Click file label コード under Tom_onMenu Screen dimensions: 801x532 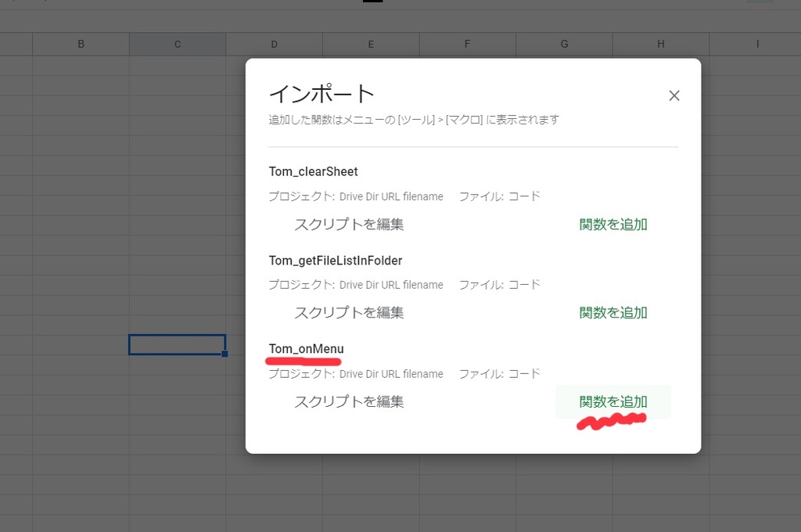[x=500, y=374]
